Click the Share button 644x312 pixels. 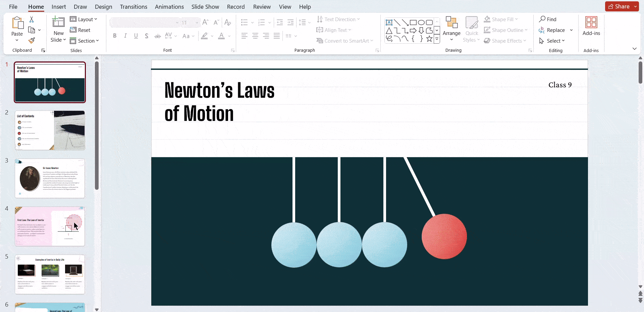pos(619,6)
